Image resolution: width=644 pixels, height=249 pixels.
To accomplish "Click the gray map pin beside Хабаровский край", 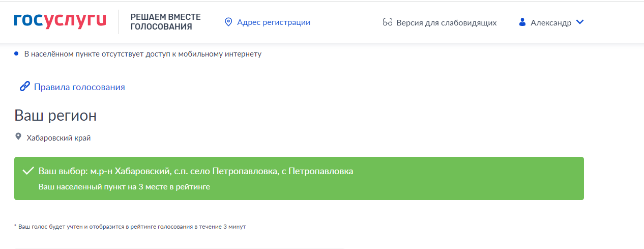I will click(x=19, y=137).
